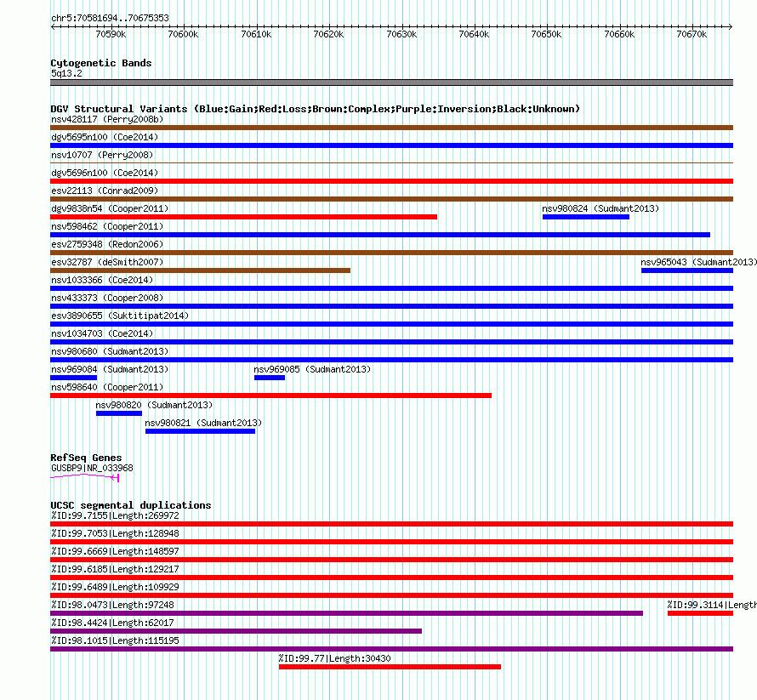Viewport: 757px width, 700px height.
Task: Open GUSBP9|NR_033968 gene label
Action: click(92, 468)
